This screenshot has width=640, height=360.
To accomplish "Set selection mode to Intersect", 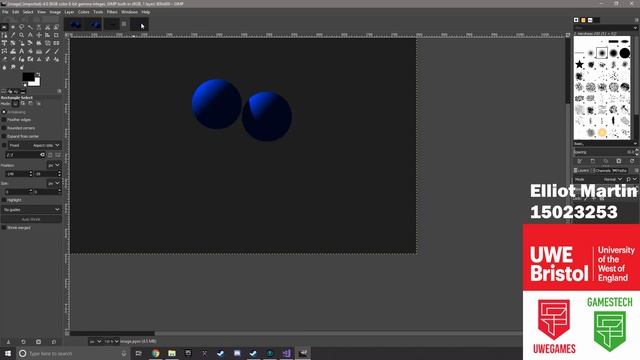I will coord(38,104).
